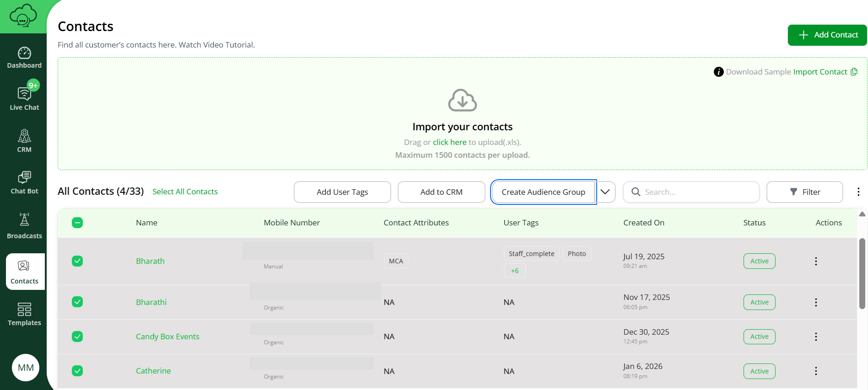Focus the Search contacts field
The height and width of the screenshot is (390, 868).
pos(698,192)
